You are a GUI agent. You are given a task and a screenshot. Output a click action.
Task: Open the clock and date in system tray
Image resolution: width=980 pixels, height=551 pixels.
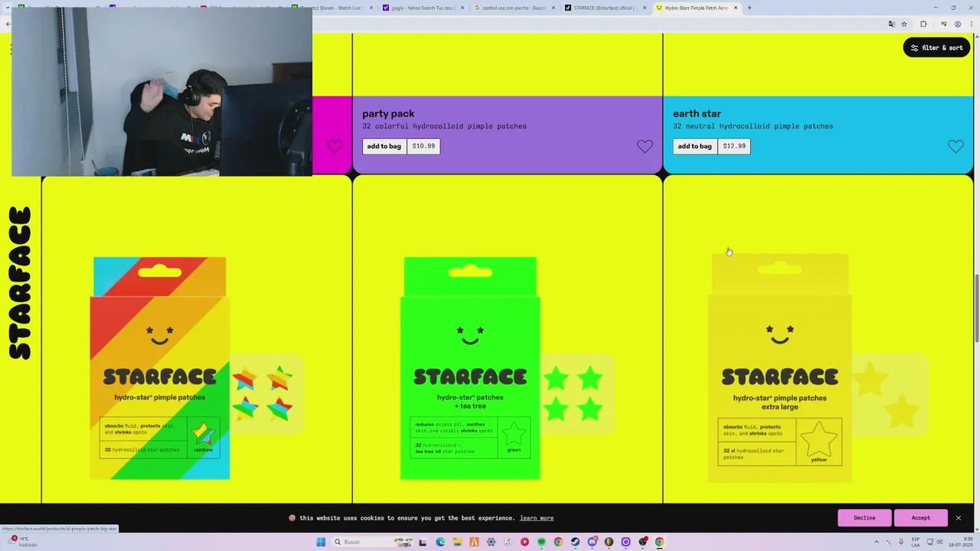pyautogui.click(x=960, y=542)
